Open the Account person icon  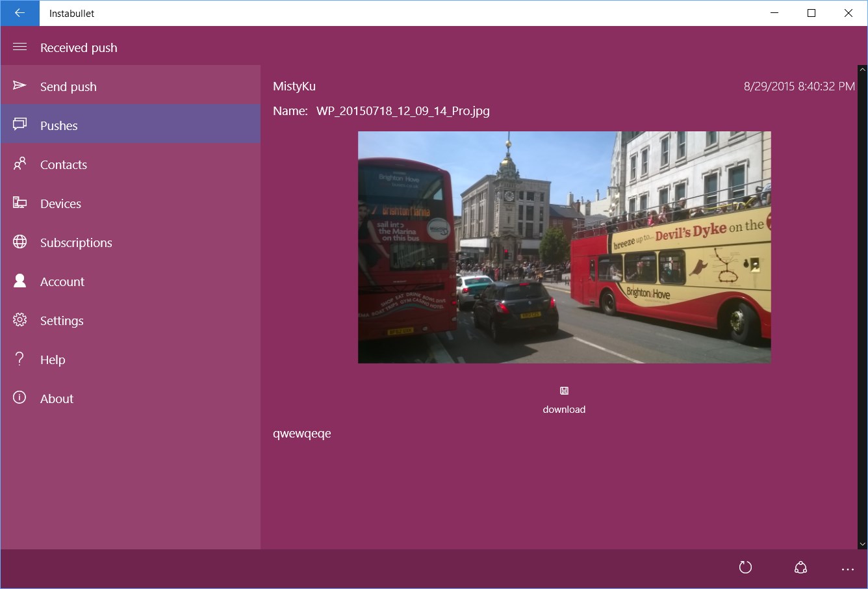coord(19,281)
